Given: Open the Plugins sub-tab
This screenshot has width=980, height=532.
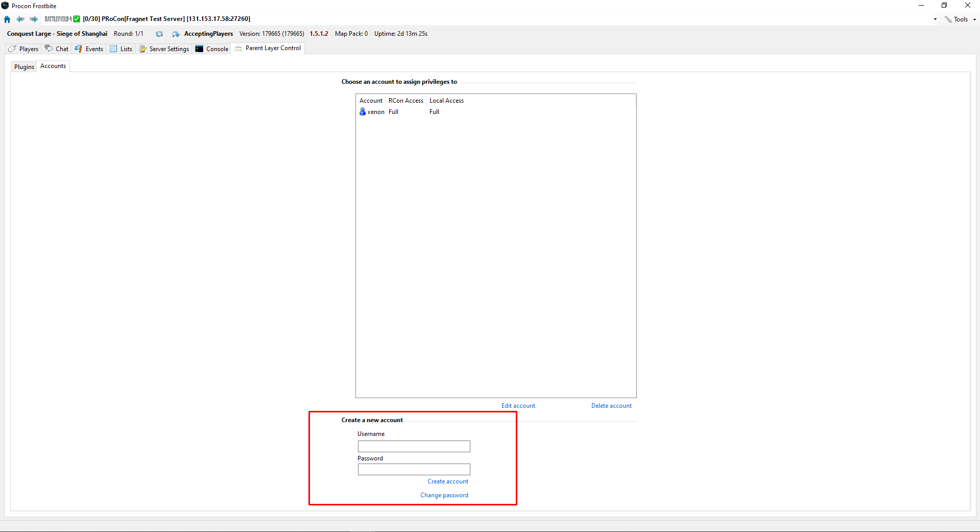Looking at the screenshot, I should (x=24, y=67).
